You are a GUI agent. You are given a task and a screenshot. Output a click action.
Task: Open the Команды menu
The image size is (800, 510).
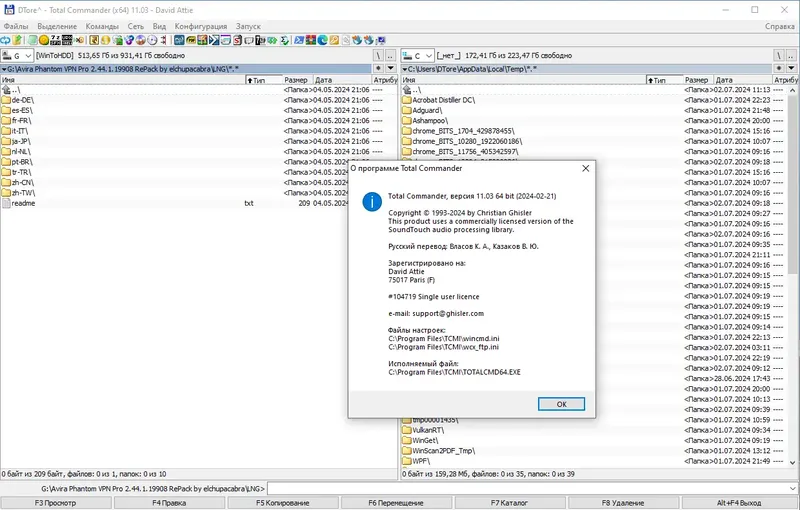102,26
